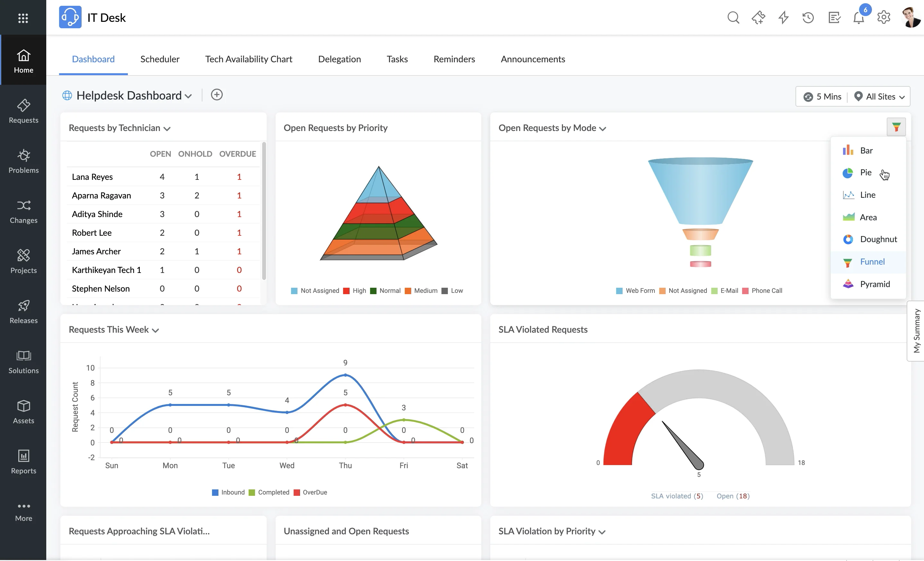924x561 pixels.
Task: Select Pyramid chart type option
Action: (x=874, y=284)
